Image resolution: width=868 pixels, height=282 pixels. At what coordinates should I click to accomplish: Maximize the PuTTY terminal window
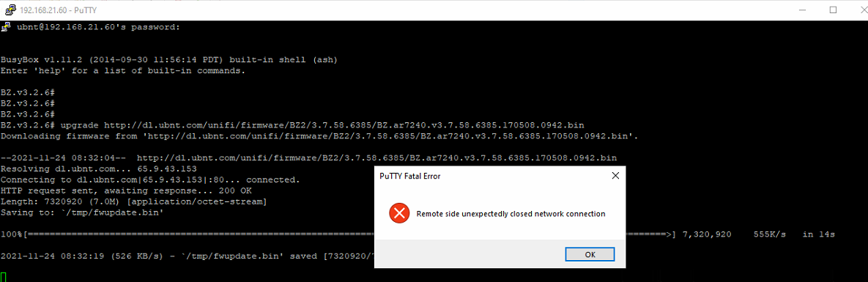[833, 10]
